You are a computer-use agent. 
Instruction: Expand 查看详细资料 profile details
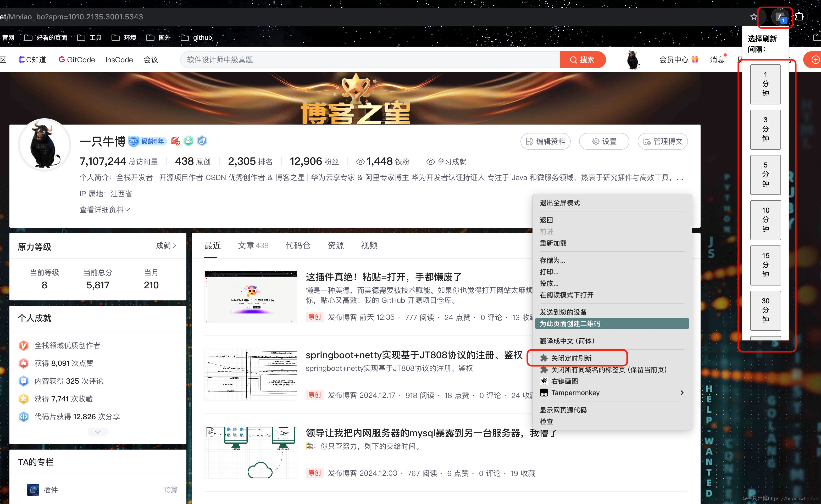pyautogui.click(x=104, y=210)
